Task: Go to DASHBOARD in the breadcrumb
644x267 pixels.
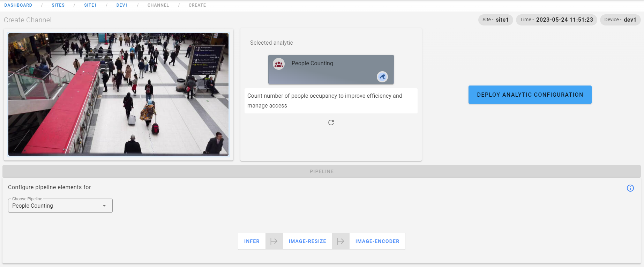Action: click(x=18, y=5)
